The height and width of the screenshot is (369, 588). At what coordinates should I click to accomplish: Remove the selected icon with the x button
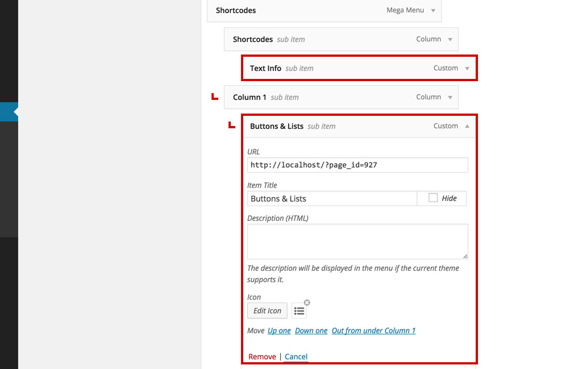click(307, 303)
